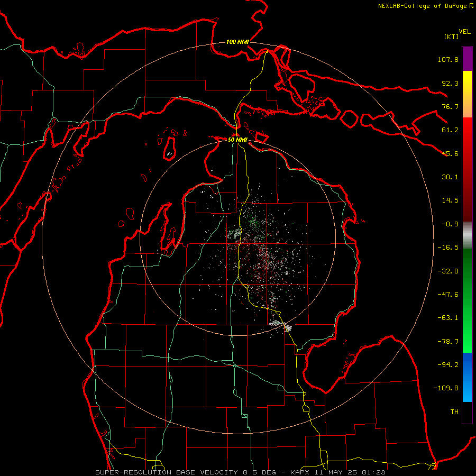
Task: Click the -63.1 legend value
Action: [x=448, y=318]
